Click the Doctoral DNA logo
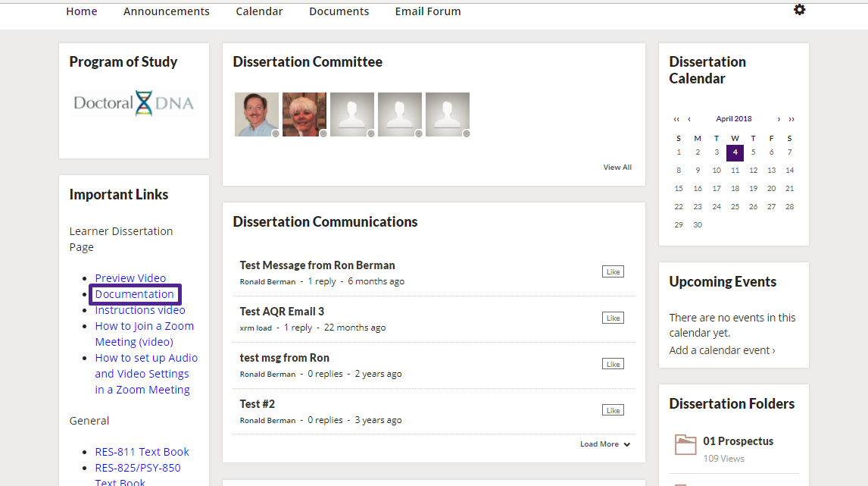Image resolution: width=868 pixels, height=486 pixels. 134,103
